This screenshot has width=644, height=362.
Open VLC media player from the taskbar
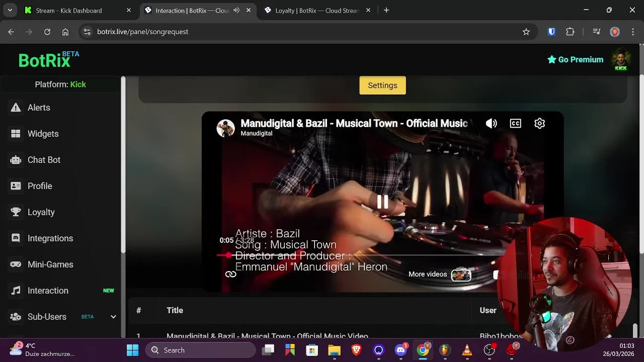pyautogui.click(x=467, y=350)
